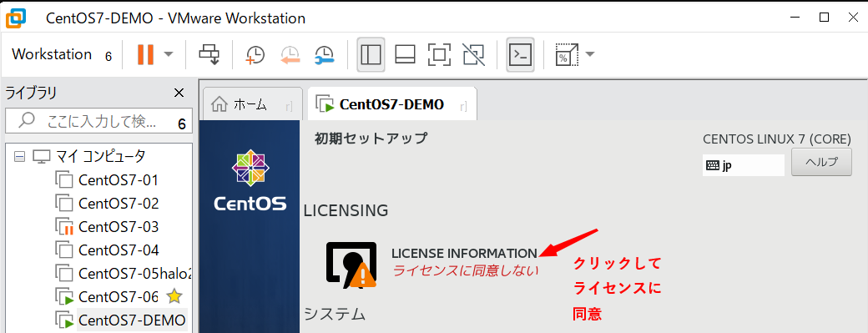
Task: Open the snapshot manager
Action: pos(325,54)
